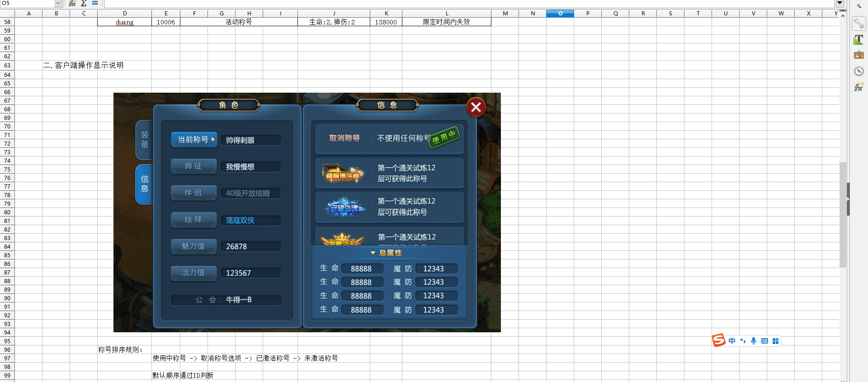The width and height of the screenshot is (868, 382).
Task: Click the sidebar hide handle
Action: point(848,199)
